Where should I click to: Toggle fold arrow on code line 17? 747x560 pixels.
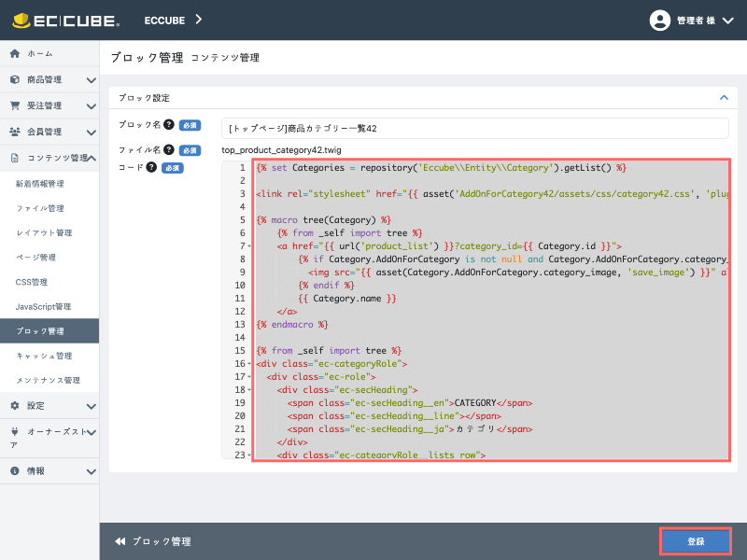[x=249, y=377]
